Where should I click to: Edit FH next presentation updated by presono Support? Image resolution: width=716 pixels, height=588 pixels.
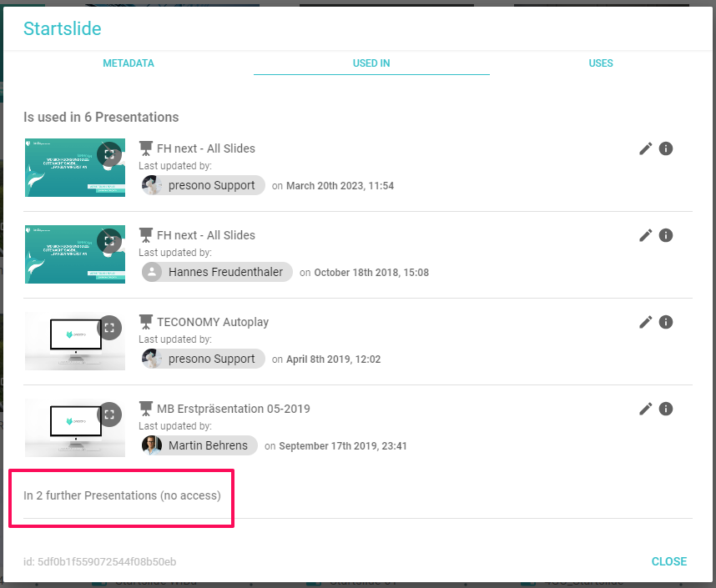coord(645,148)
